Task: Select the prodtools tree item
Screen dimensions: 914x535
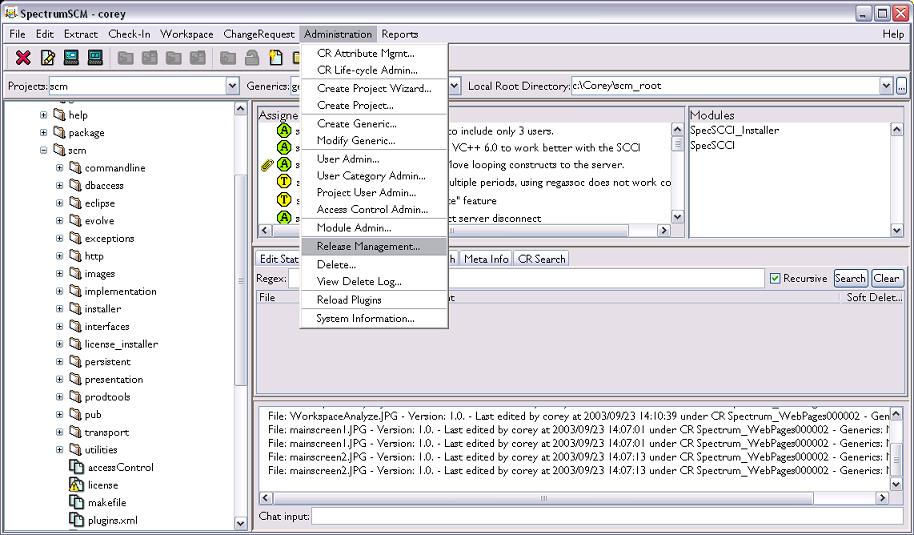Action: [107, 397]
